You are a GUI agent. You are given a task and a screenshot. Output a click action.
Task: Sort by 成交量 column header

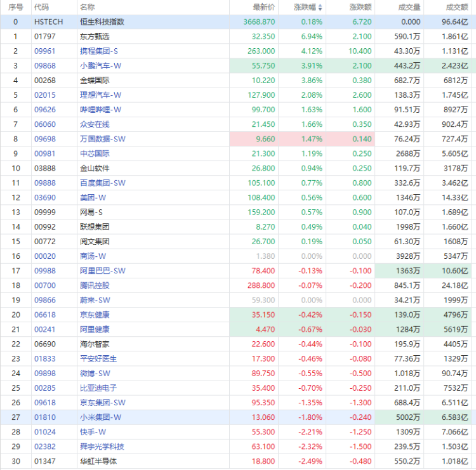coord(409,7)
